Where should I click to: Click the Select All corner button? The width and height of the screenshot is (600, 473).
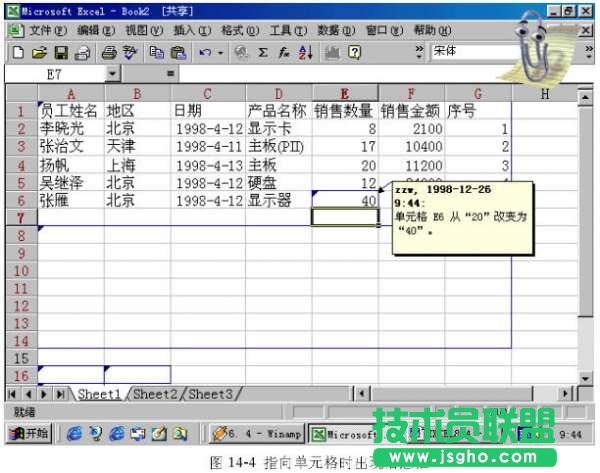coord(21,94)
